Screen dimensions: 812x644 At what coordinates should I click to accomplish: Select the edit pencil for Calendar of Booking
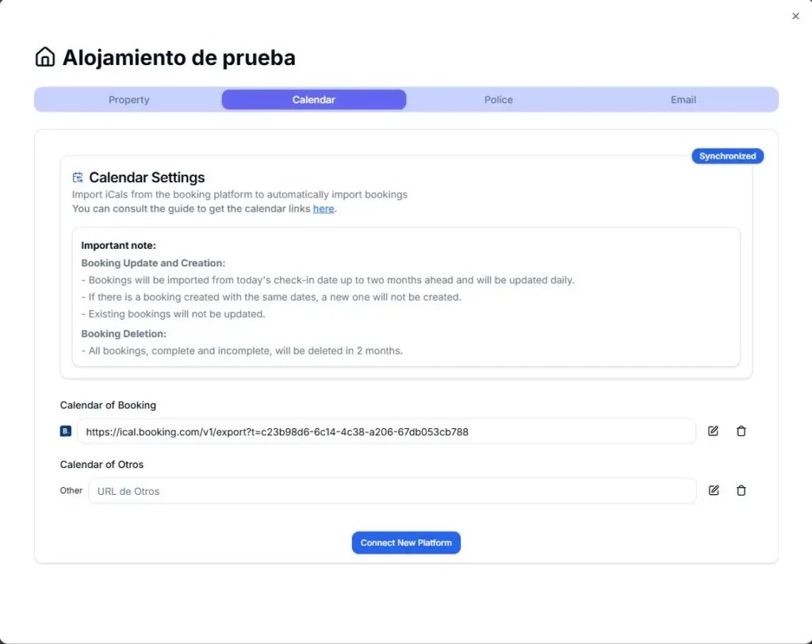click(x=713, y=431)
